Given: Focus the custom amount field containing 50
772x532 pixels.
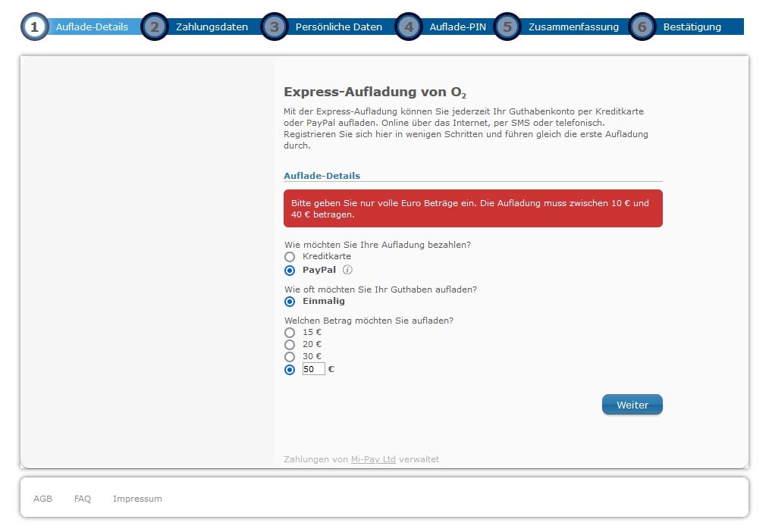Looking at the screenshot, I should 314,368.
